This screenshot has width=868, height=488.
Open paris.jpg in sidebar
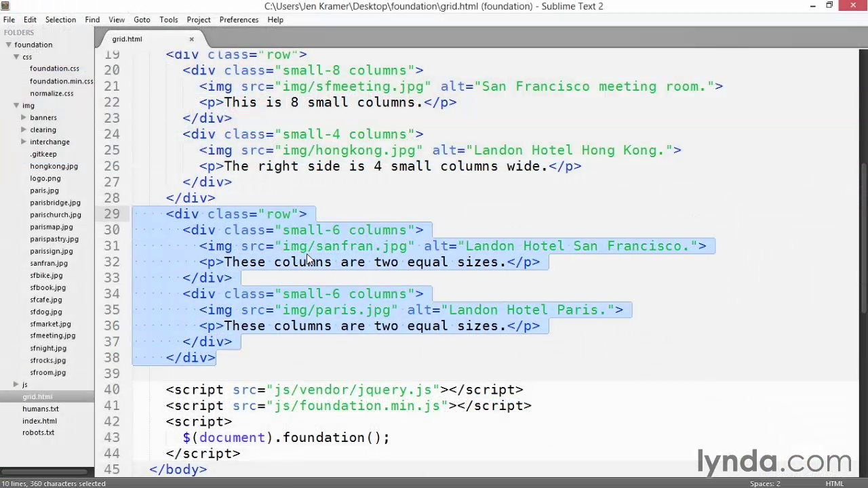44,190
